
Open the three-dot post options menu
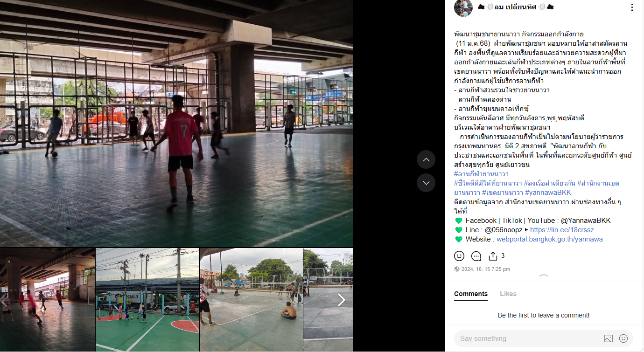[632, 7]
